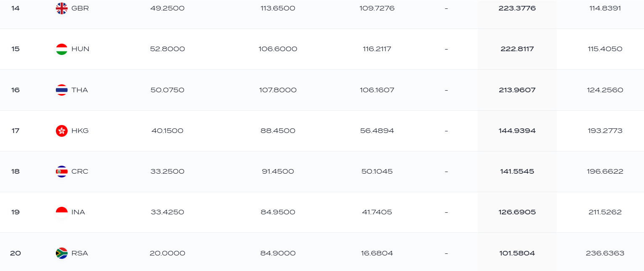
Task: Click the CRC country label
Action: pyautogui.click(x=80, y=172)
